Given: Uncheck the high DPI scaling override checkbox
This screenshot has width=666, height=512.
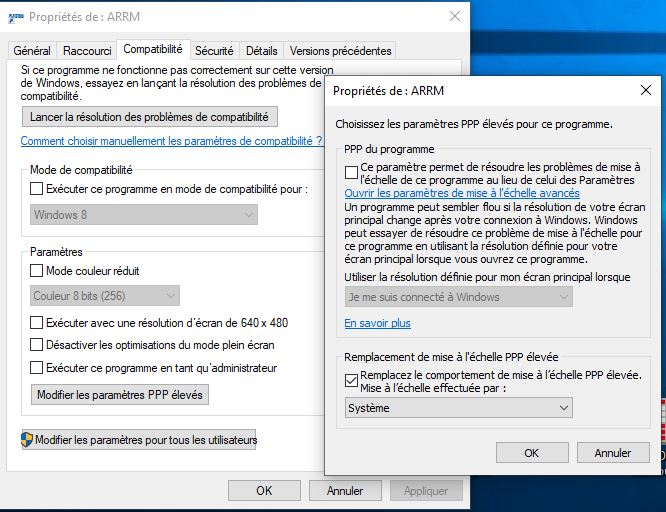Looking at the screenshot, I should pos(351,379).
